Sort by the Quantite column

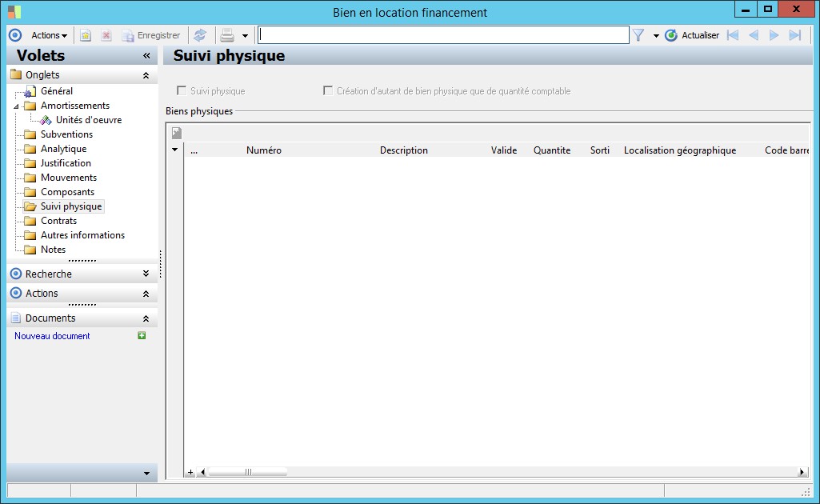coord(552,150)
